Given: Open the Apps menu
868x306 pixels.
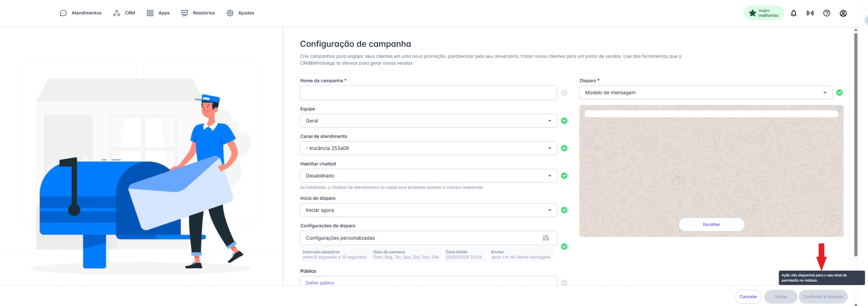Looking at the screenshot, I should pos(158,13).
